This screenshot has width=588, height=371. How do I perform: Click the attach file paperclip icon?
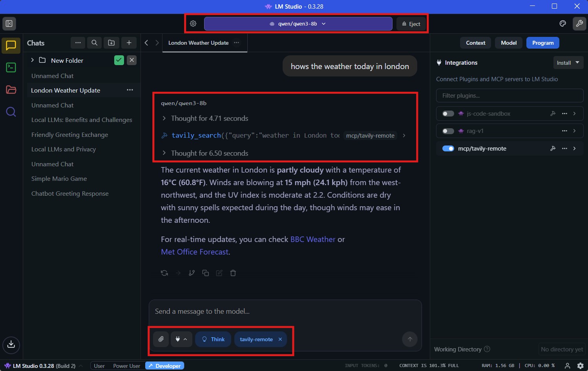161,339
